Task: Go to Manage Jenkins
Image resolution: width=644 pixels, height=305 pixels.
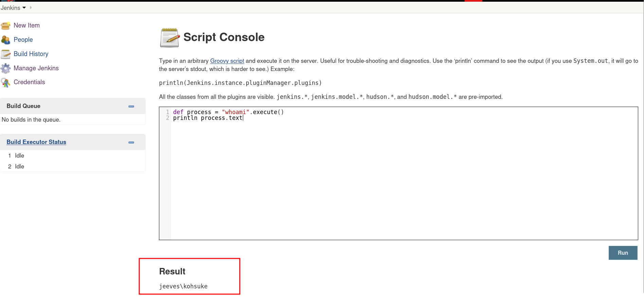Action: point(36,68)
